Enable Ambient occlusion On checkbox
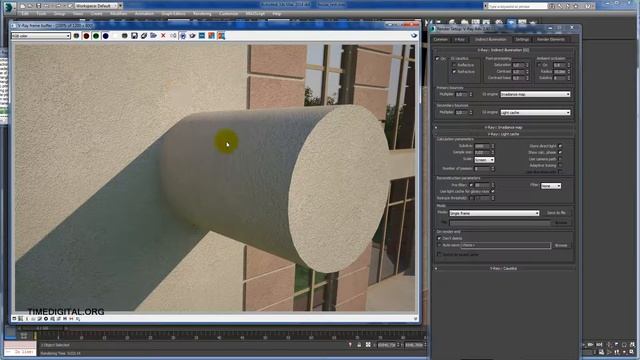The width and height of the screenshot is (640, 360). (540, 65)
